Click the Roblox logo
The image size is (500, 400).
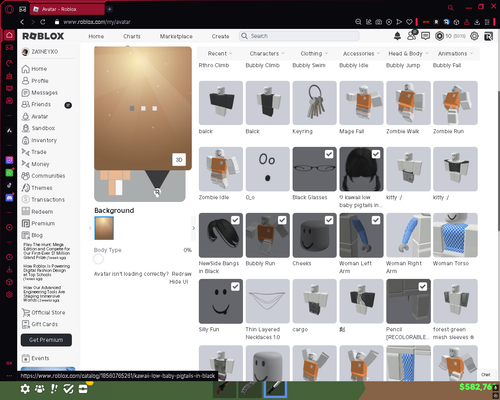point(43,36)
